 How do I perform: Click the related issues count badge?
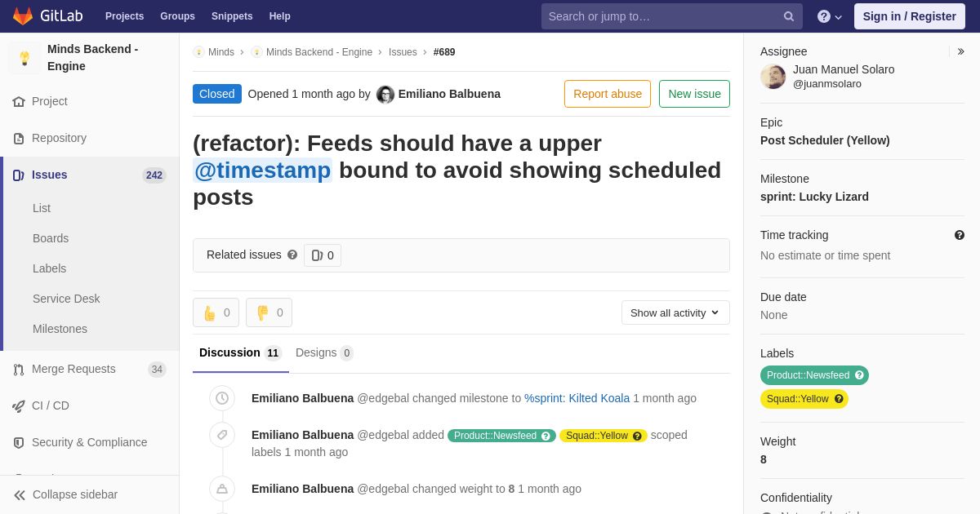coord(323,255)
